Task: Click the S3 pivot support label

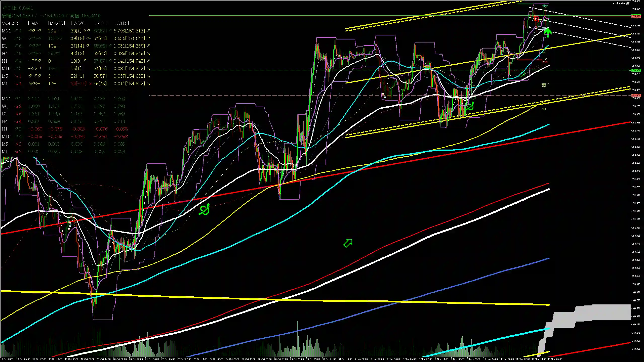Action: coord(544,109)
